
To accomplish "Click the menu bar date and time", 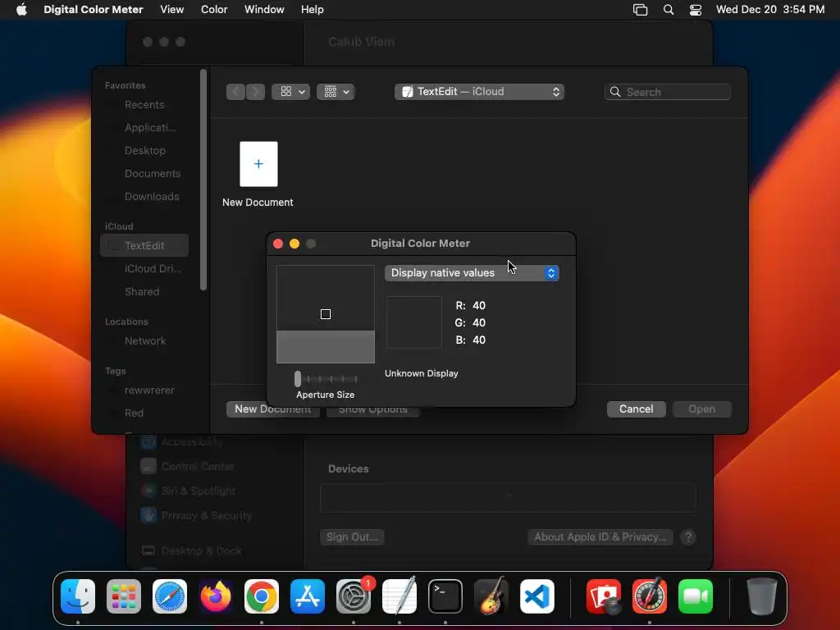I will point(769,10).
